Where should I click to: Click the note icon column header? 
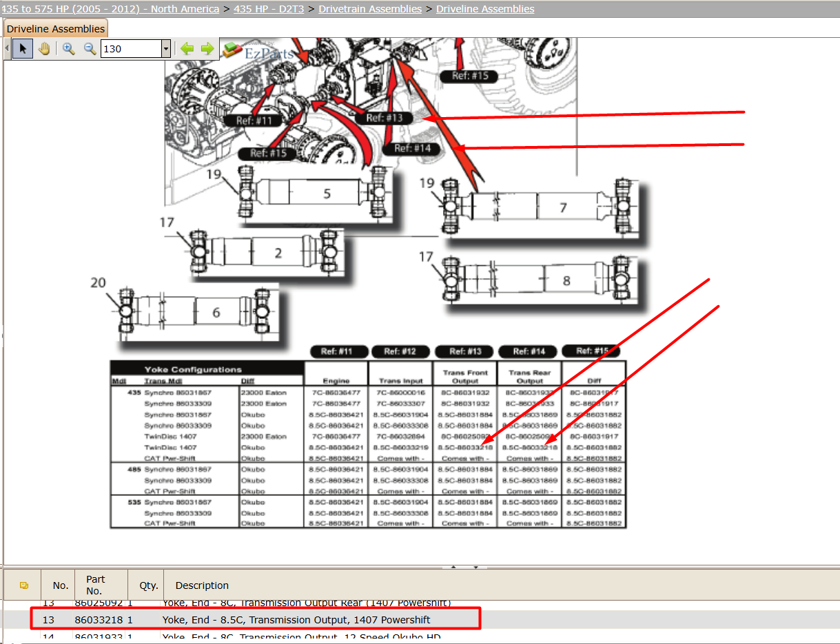23,585
